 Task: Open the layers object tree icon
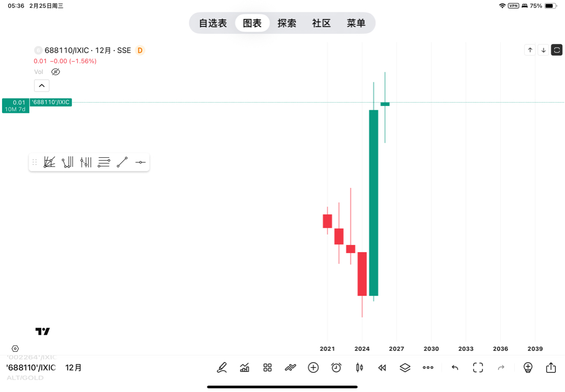[405, 367]
